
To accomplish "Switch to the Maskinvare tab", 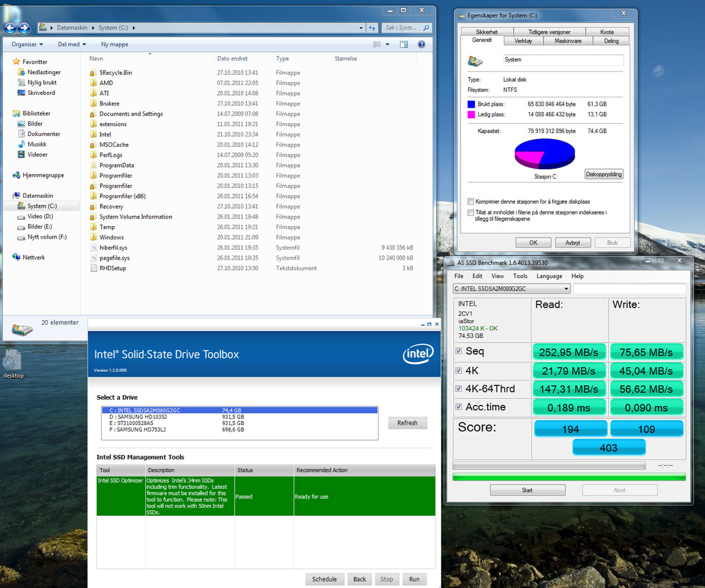I will (x=568, y=41).
